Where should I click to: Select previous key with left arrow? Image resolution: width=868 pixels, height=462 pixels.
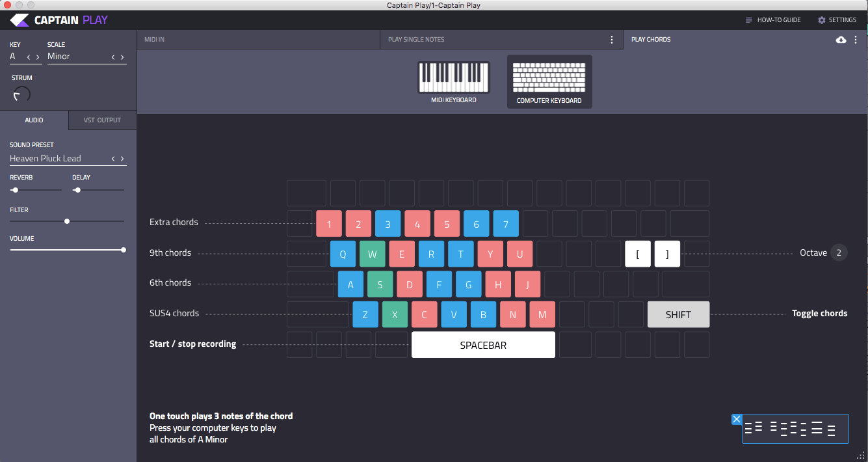tap(29, 57)
